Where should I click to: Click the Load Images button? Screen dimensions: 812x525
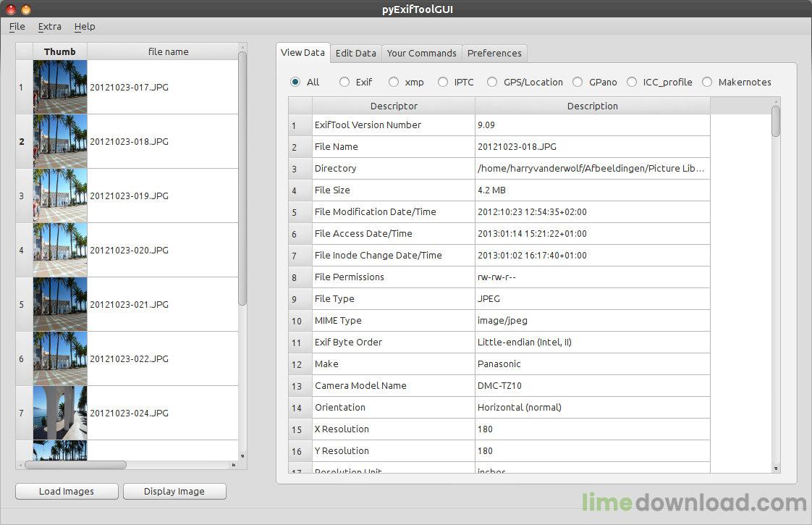66,491
